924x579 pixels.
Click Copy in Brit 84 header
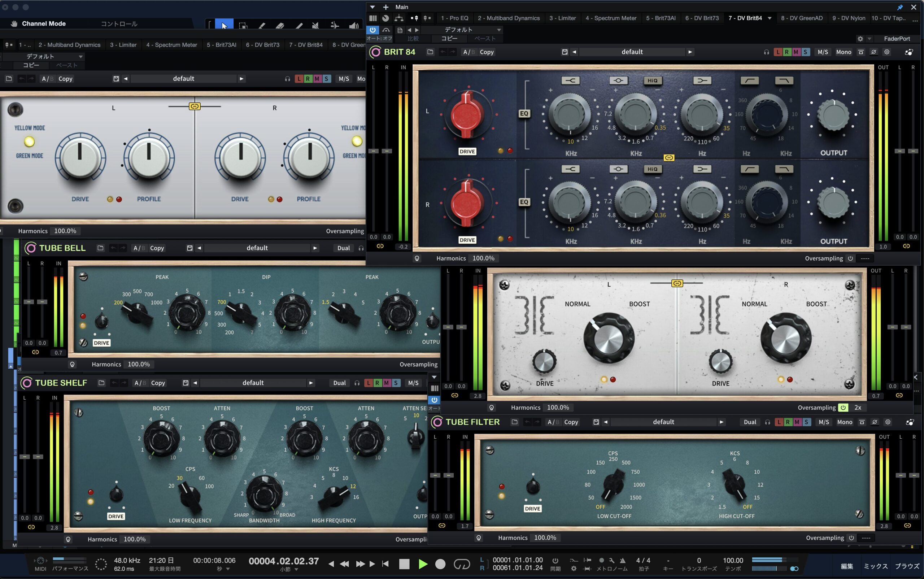click(x=487, y=52)
